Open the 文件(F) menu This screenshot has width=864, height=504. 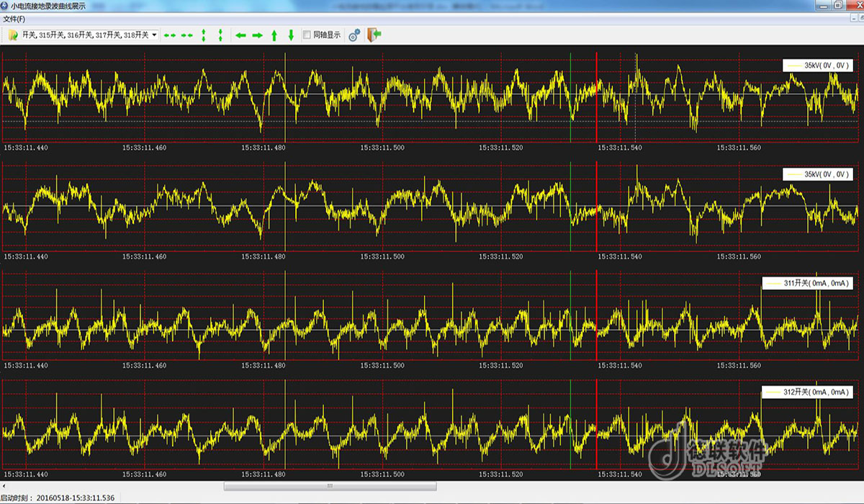pos(14,19)
